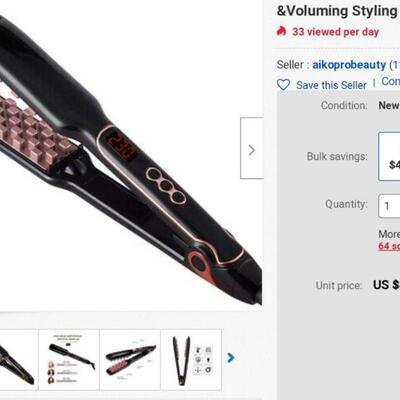Click the red 64 sold link
Image resolution: width=400 pixels, height=400 pixels.
click(x=389, y=246)
